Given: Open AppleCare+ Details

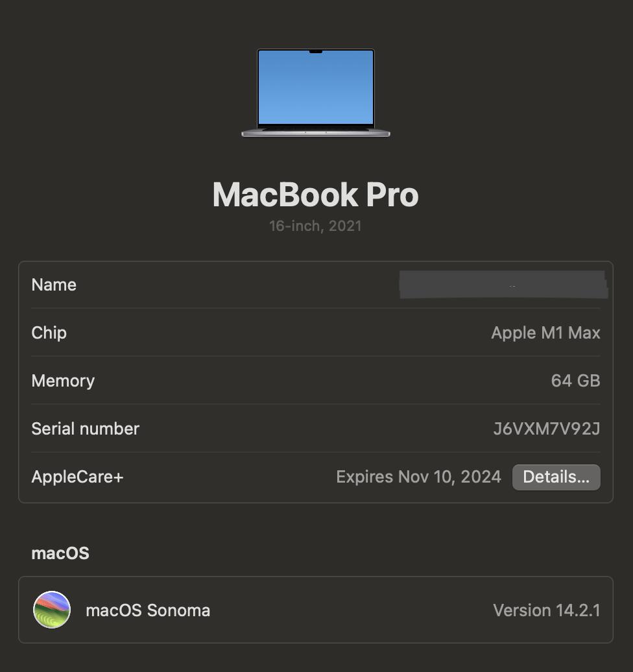Looking at the screenshot, I should click(556, 477).
